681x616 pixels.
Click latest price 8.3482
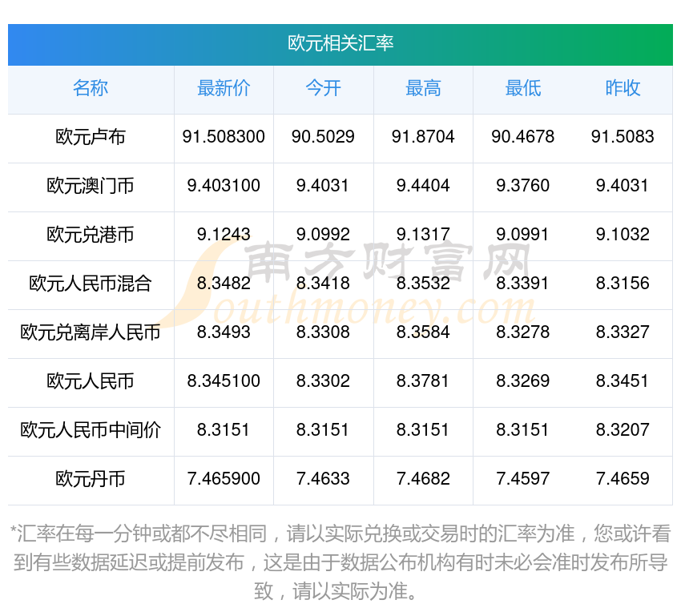[x=224, y=284]
